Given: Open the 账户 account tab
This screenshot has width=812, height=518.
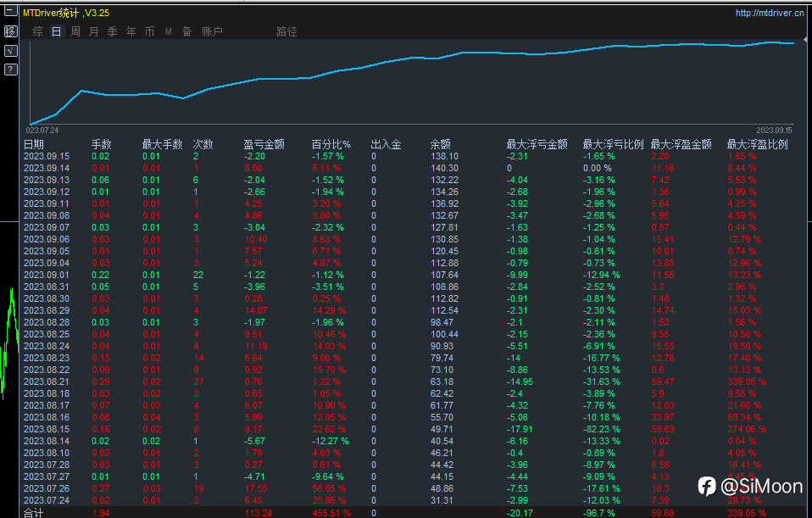Looking at the screenshot, I should point(212,31).
